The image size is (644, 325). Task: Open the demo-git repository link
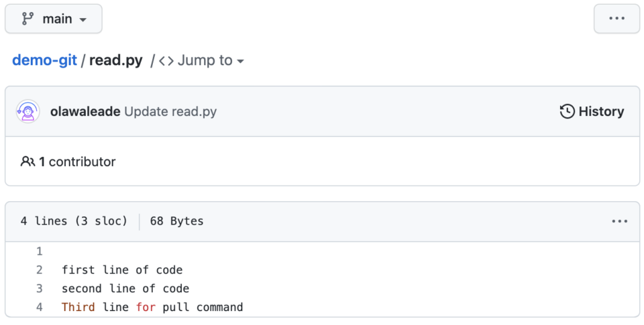tap(44, 60)
